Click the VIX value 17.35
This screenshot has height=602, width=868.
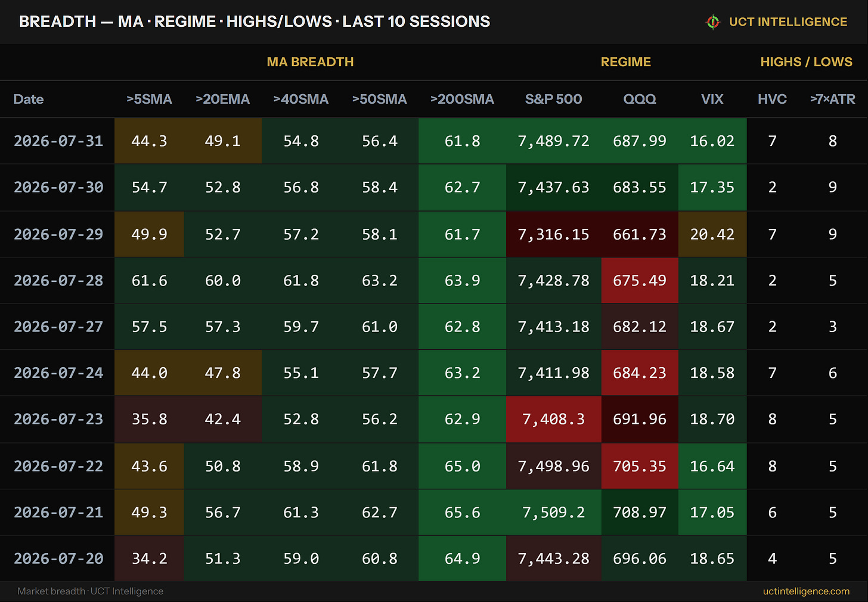pos(712,187)
